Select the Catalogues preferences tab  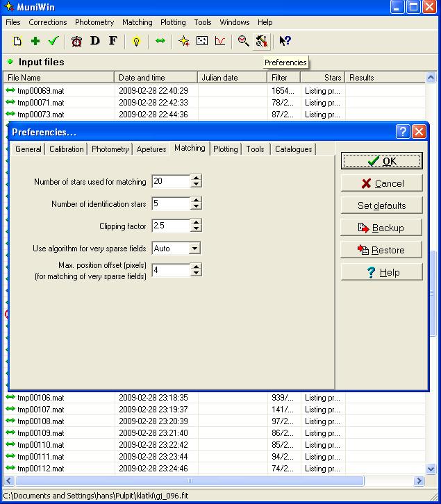point(293,149)
